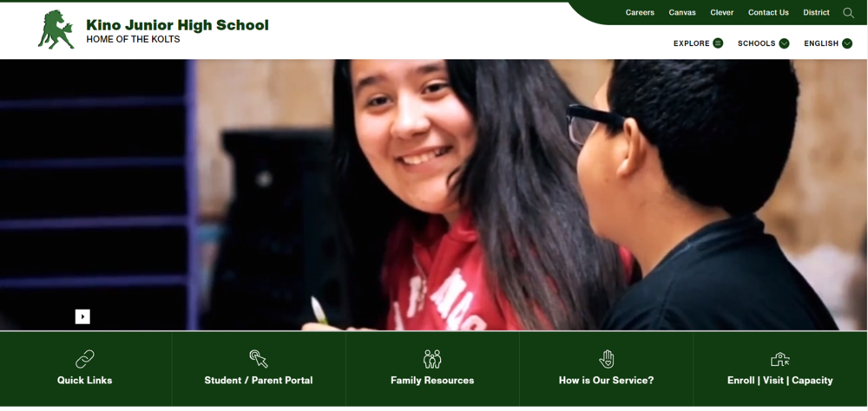Click the schoolhouse Enroll icon
The height and width of the screenshot is (411, 868).
click(x=780, y=360)
